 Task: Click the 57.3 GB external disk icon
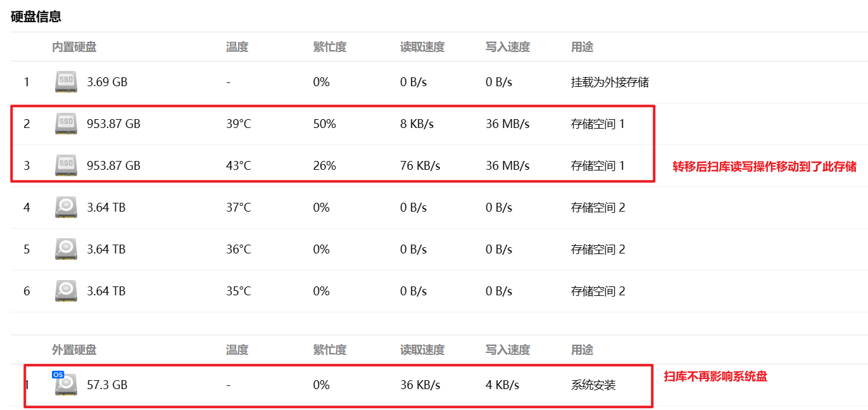pos(66,386)
